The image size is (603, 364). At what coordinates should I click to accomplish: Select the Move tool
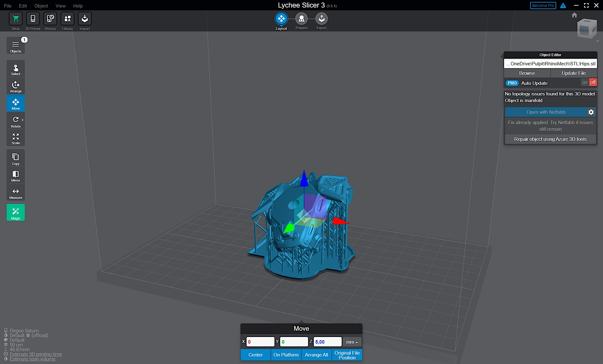point(16,103)
